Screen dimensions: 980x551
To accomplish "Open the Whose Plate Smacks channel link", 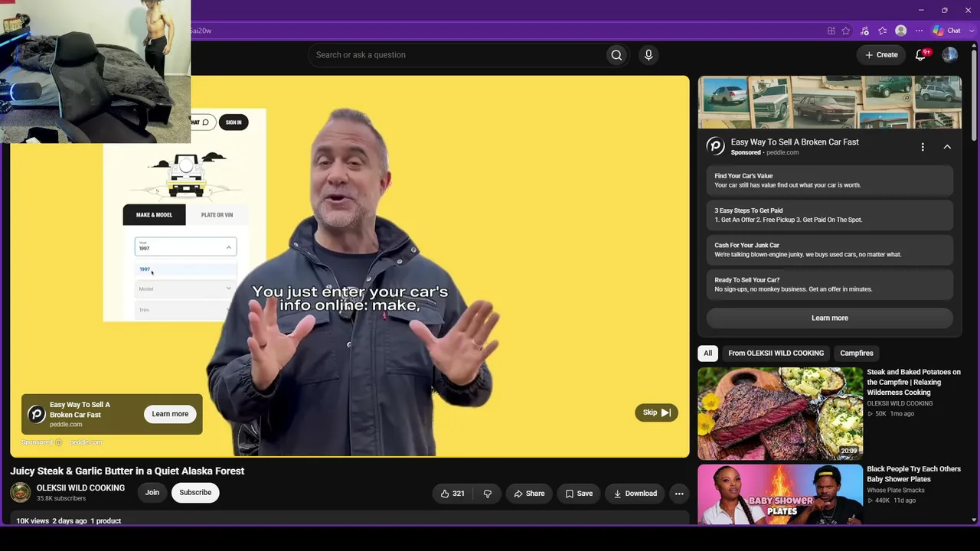I will click(x=896, y=491).
